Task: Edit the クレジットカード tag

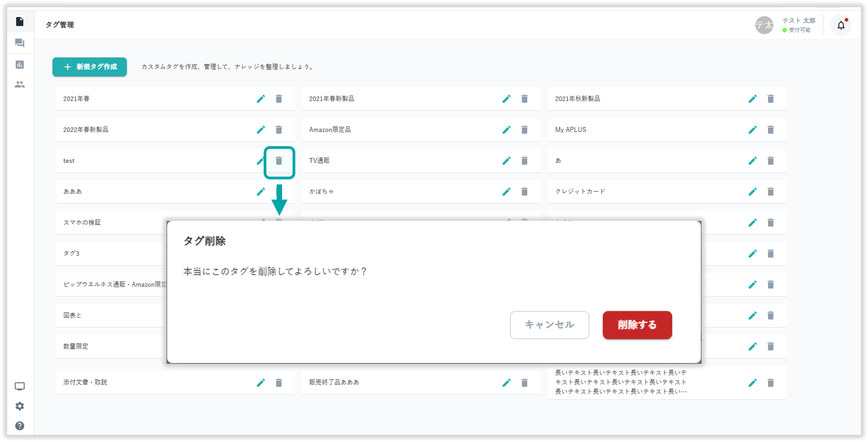Action: coord(752,192)
